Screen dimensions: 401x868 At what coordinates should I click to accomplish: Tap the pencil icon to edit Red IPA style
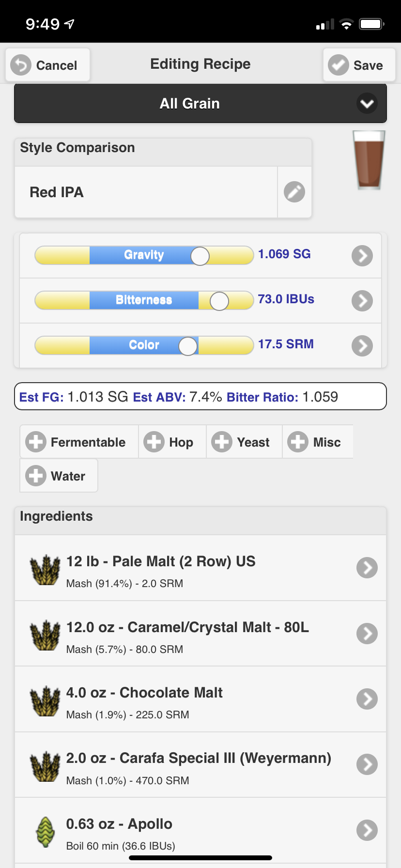point(294,192)
